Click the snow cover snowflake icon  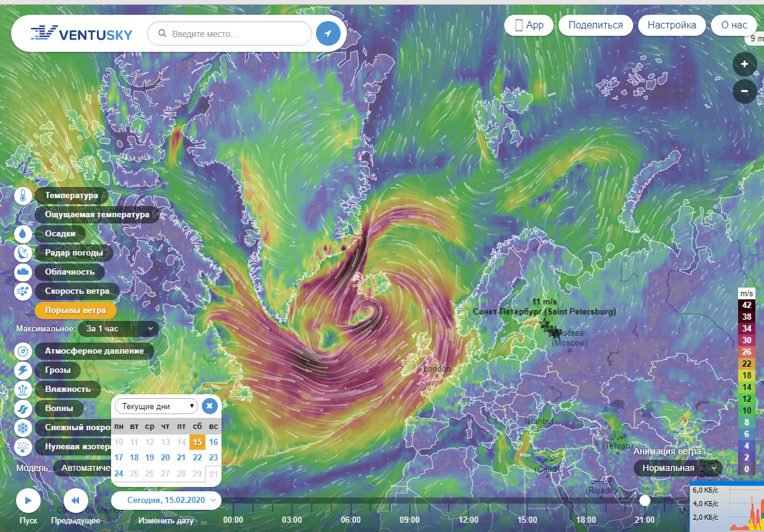tap(23, 428)
